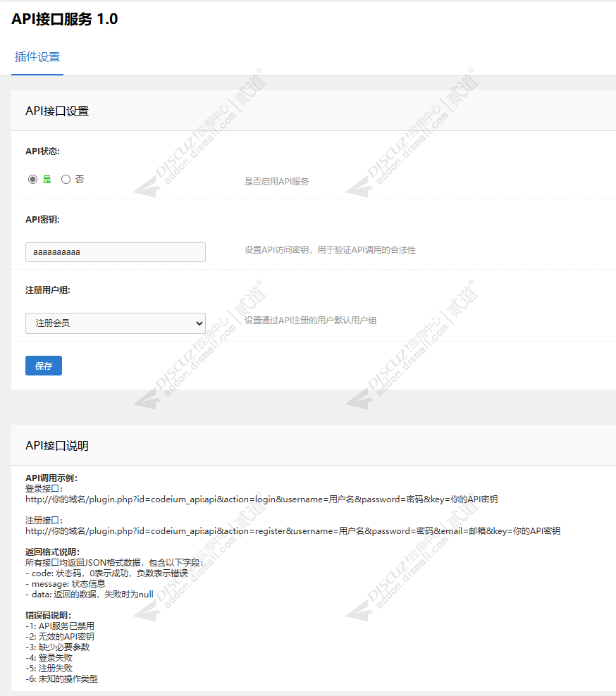Click the API调用示例 heading

(51, 478)
